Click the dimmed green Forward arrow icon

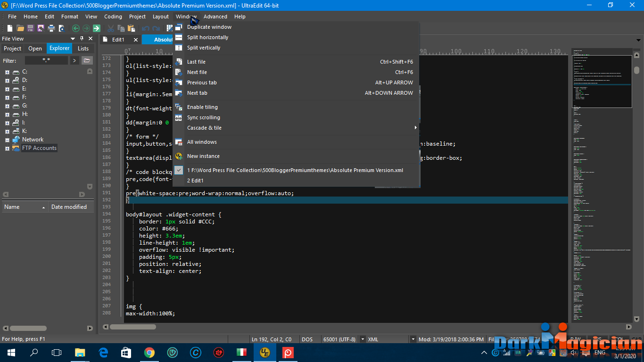86,28
